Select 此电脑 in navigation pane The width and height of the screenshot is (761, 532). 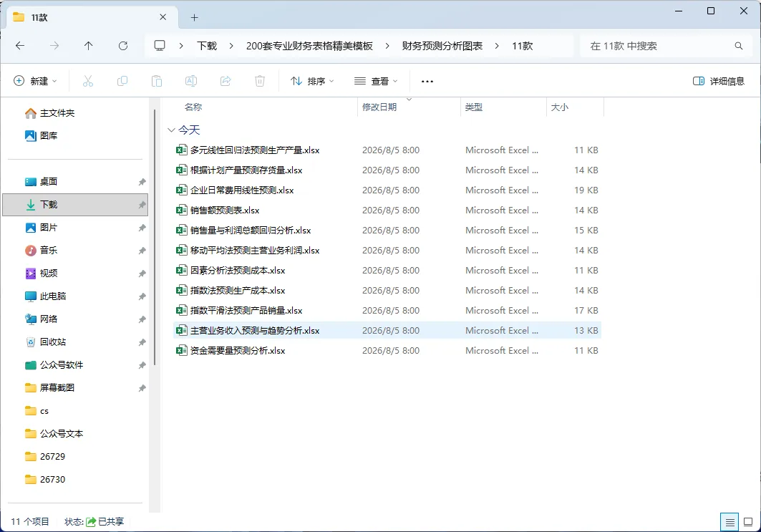tap(75, 296)
